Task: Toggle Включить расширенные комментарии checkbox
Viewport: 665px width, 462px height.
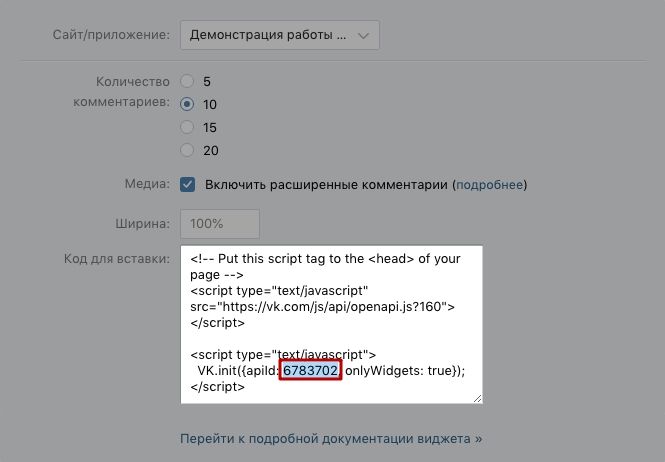Action: tap(187, 185)
